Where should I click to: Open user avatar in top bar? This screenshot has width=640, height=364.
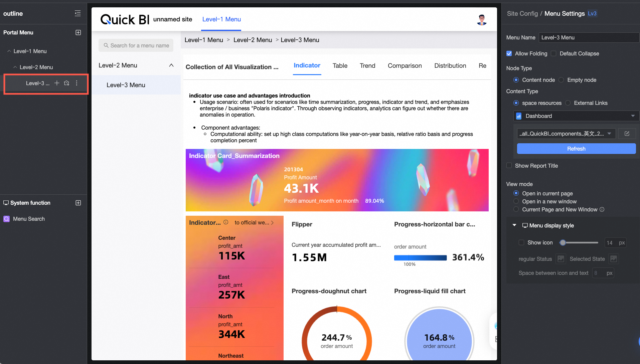(x=481, y=20)
